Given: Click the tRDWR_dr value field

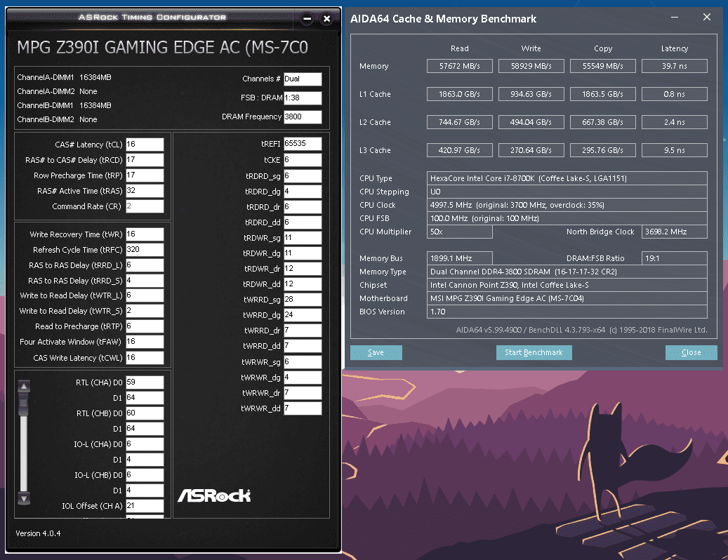Looking at the screenshot, I should (303, 269).
